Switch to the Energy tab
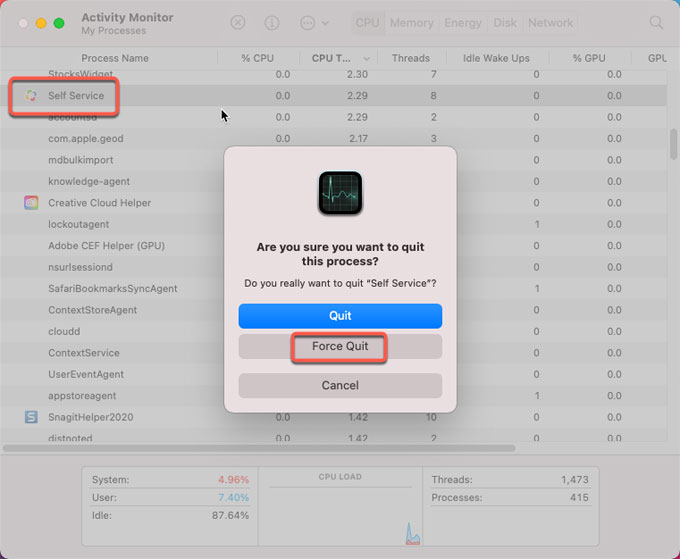 [x=463, y=23]
